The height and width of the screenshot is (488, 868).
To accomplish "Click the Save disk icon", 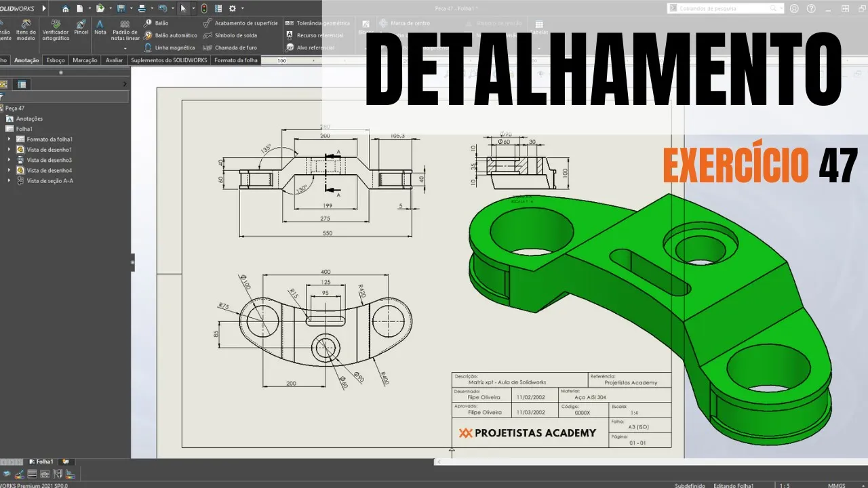I will click(x=121, y=9).
